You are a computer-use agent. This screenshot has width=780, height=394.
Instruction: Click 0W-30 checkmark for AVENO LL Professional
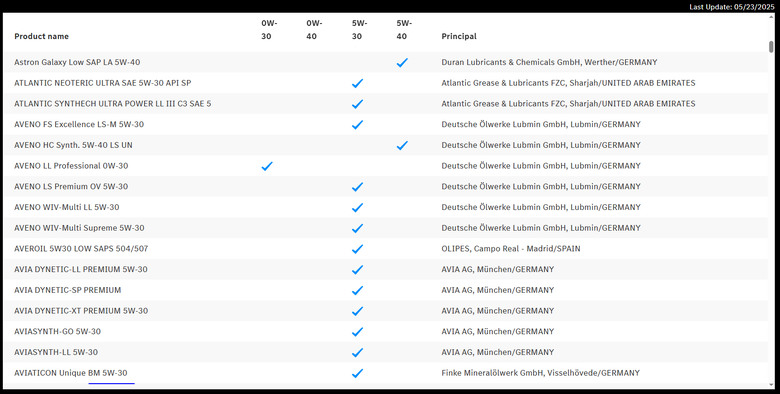[x=267, y=166]
